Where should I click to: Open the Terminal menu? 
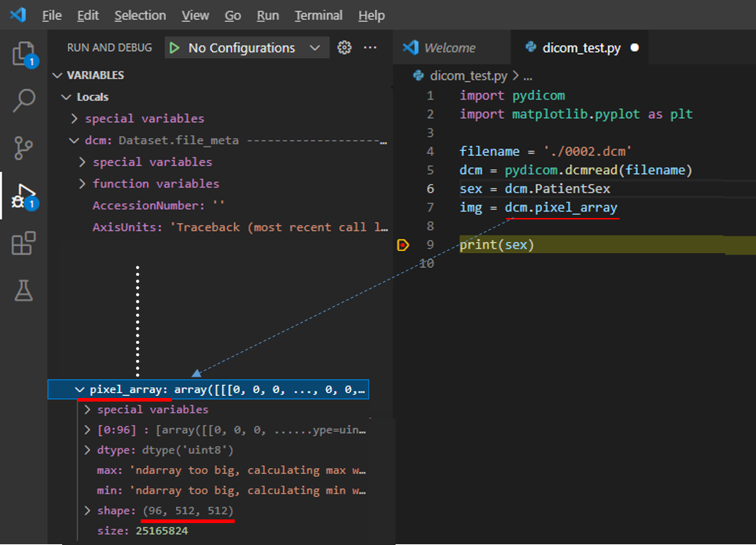[318, 15]
